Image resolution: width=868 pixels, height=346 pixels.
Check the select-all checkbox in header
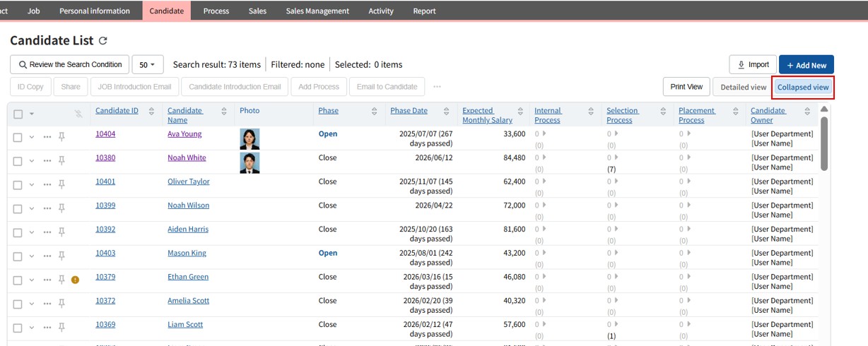tap(18, 114)
